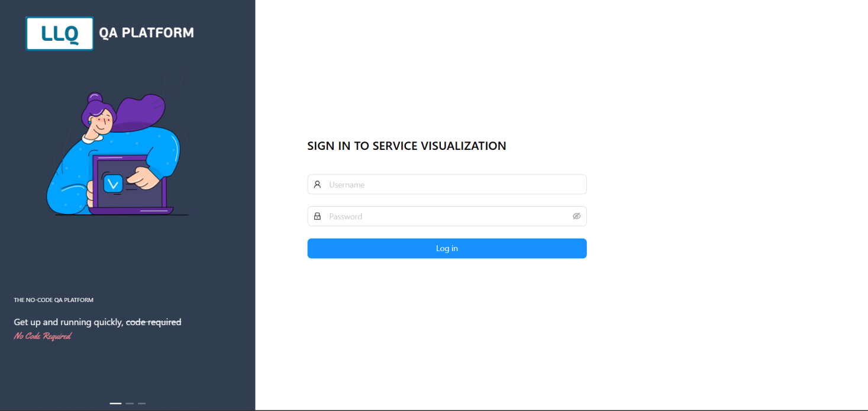Image resolution: width=868 pixels, height=411 pixels.
Task: Click the red "No Code Required" text
Action: (43, 336)
